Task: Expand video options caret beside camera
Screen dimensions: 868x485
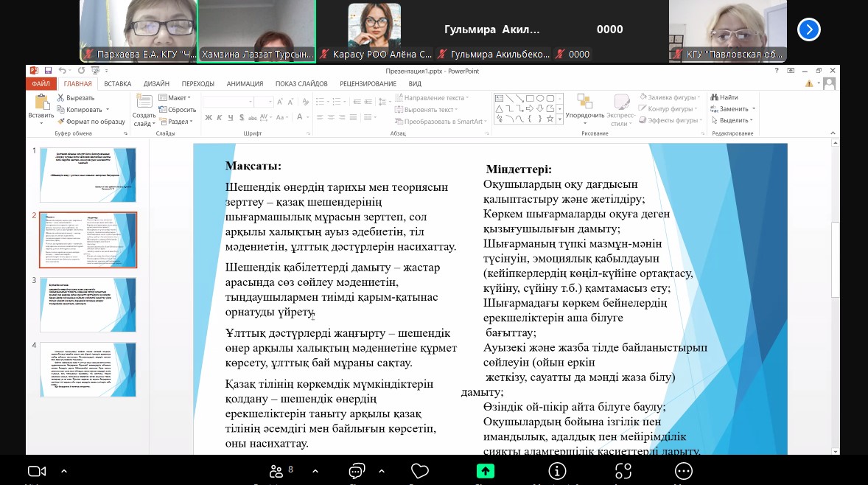Action: coord(64,471)
